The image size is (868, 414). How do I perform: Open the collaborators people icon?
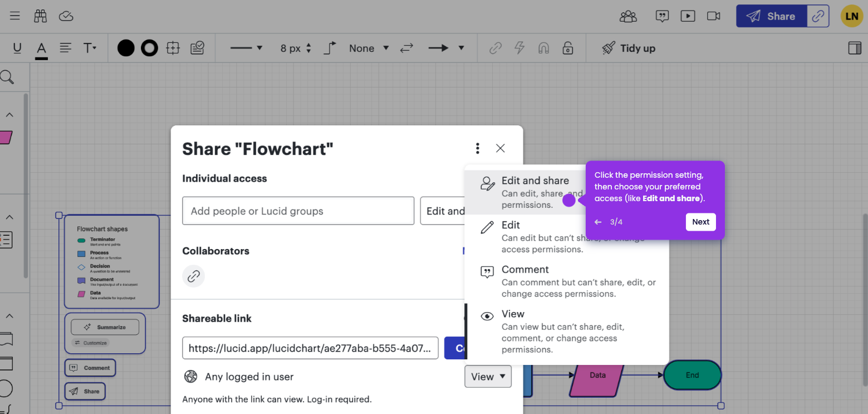[628, 16]
